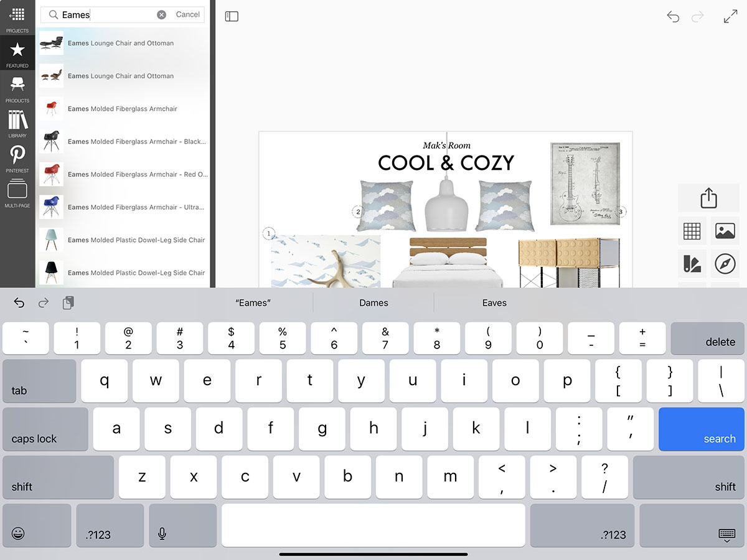Switch to Multi-Page view
The width and height of the screenshot is (747, 560).
pyautogui.click(x=17, y=193)
